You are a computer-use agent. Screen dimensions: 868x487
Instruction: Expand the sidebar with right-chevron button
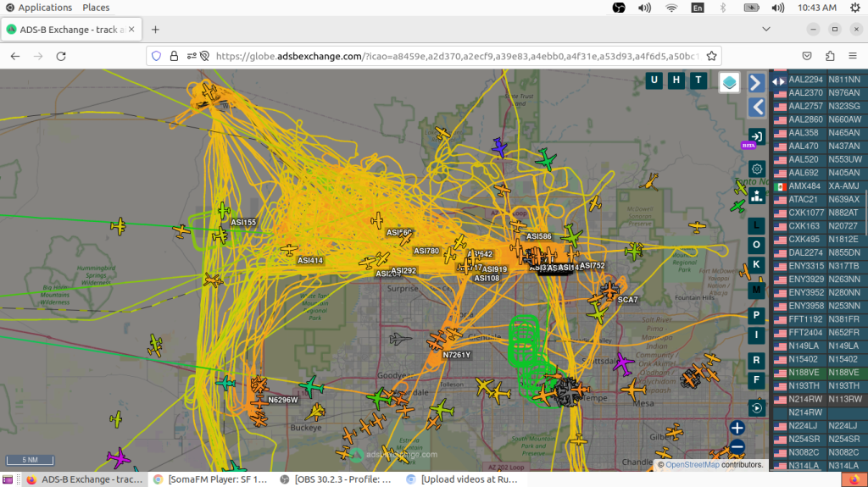(x=756, y=83)
